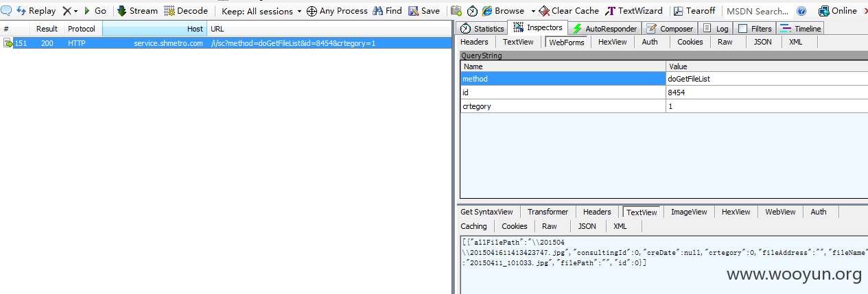
Task: Click the Save toolbar icon
Action: (414, 11)
